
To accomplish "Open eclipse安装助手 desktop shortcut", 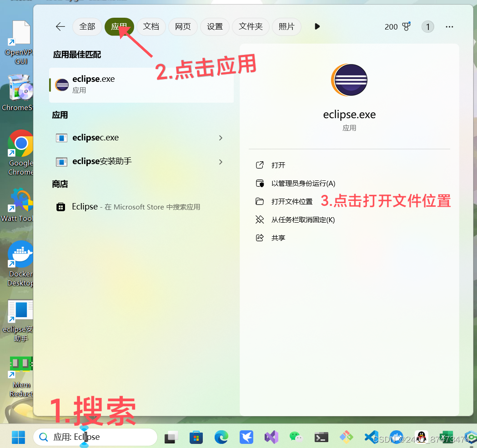I will pos(18,321).
